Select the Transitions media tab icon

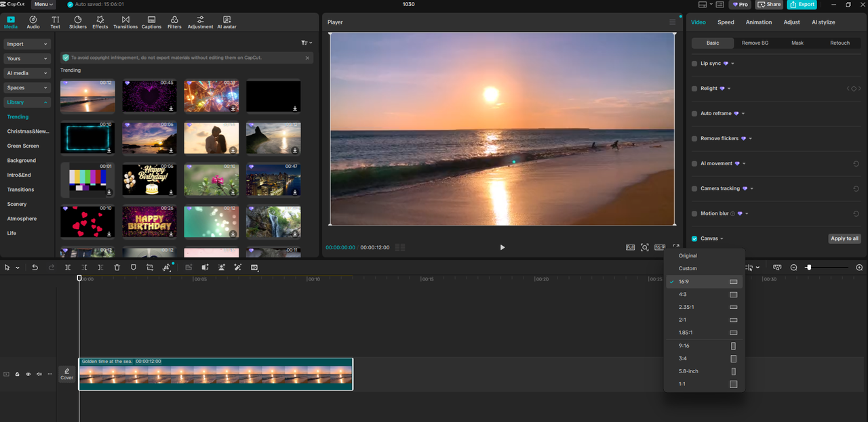pos(125,22)
